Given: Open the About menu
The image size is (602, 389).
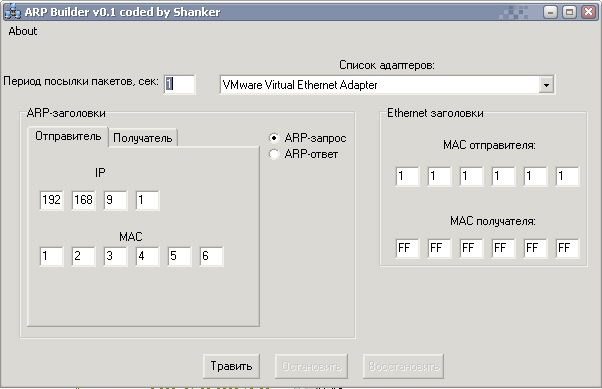Looking at the screenshot, I should [23, 31].
